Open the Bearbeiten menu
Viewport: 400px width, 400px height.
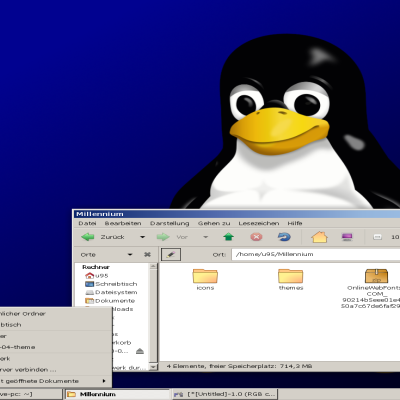(123, 223)
